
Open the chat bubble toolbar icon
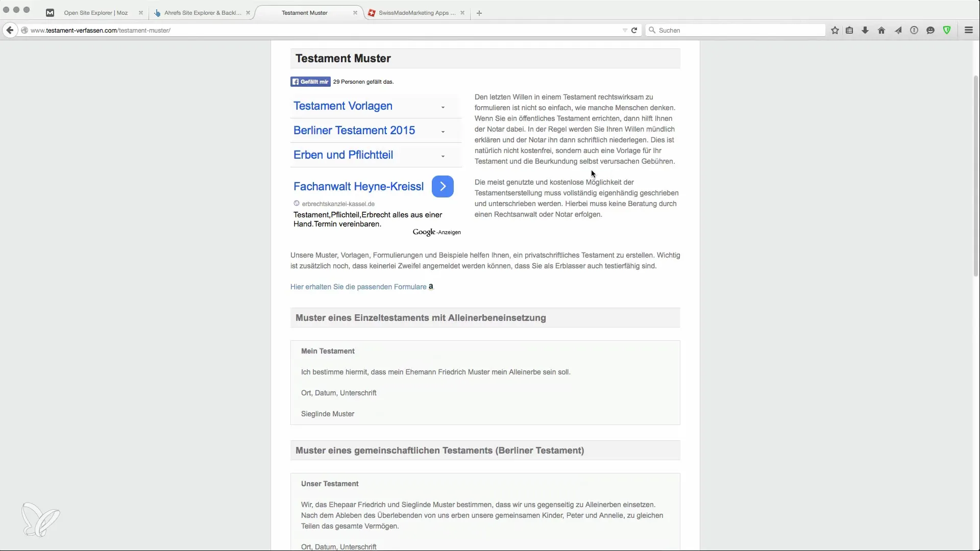click(x=930, y=30)
